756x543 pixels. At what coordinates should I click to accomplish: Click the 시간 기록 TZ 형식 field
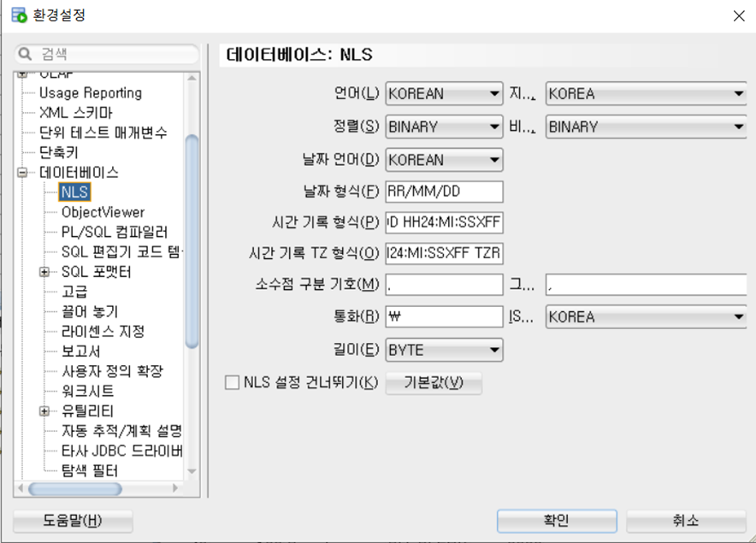(444, 253)
